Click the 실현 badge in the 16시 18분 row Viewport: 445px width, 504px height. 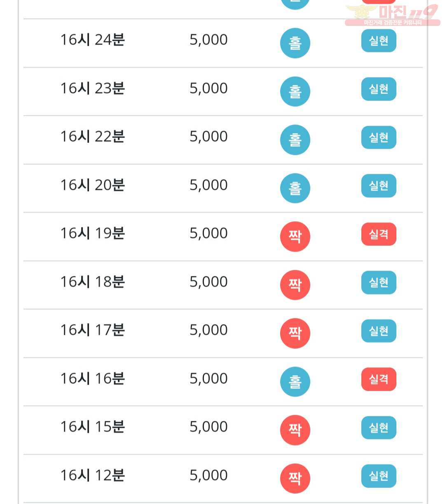tap(379, 282)
